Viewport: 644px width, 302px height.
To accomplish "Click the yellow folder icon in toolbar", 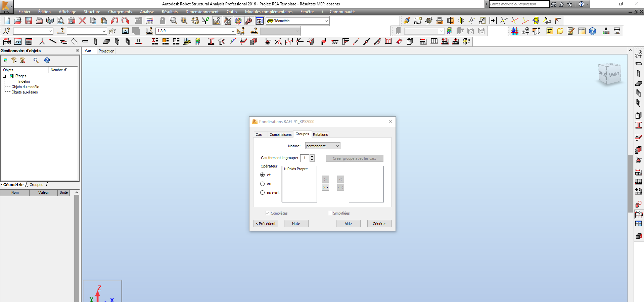I will click(560, 31).
